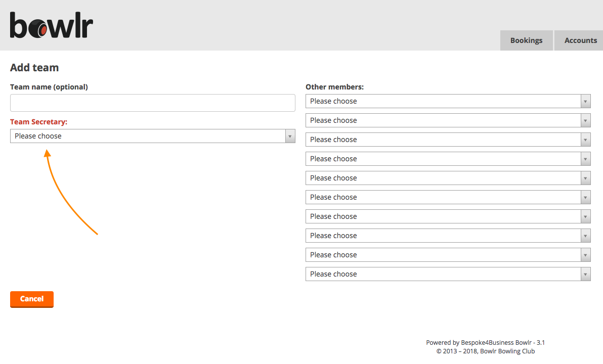Viewport: 603px width, 364px height.
Task: Click arrow on second Other members dropdown
Action: (x=585, y=120)
